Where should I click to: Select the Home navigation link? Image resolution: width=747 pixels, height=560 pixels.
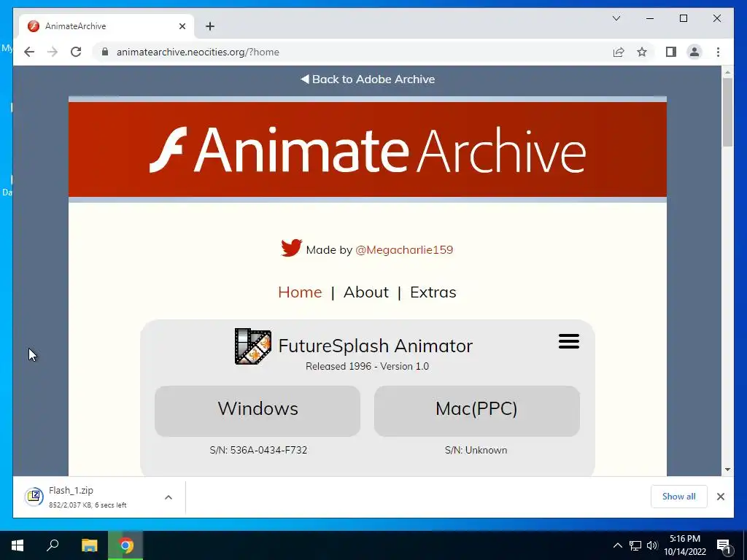click(300, 292)
